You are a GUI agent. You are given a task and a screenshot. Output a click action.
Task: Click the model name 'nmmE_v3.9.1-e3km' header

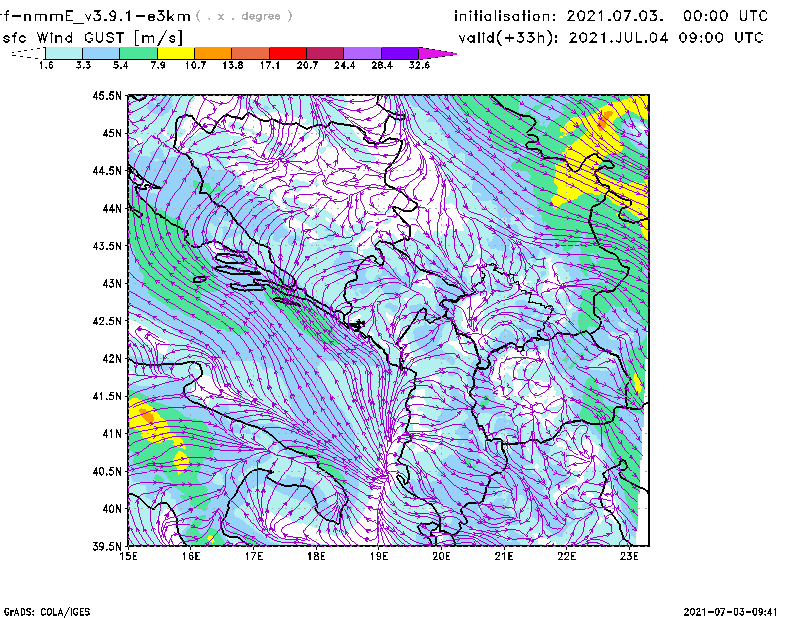point(105,16)
